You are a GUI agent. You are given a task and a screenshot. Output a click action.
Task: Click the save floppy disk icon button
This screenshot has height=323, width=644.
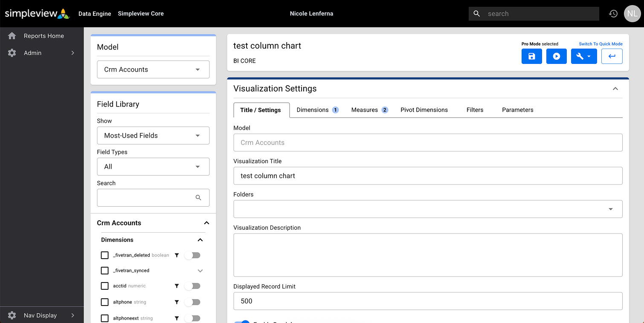pos(531,56)
